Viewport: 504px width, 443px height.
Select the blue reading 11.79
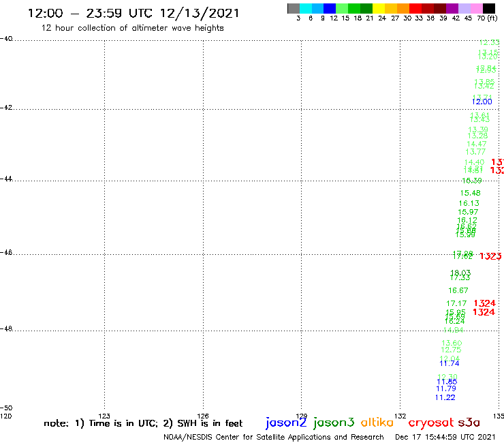point(446,388)
